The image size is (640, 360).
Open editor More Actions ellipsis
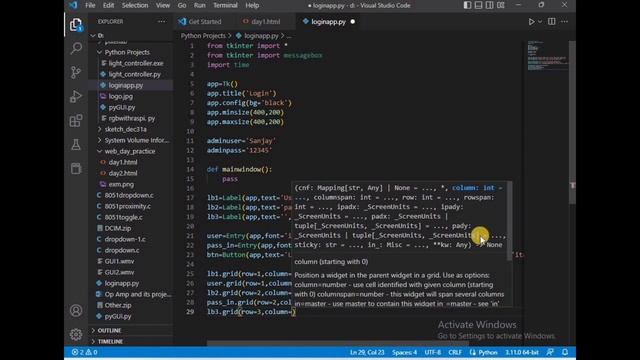564,22
